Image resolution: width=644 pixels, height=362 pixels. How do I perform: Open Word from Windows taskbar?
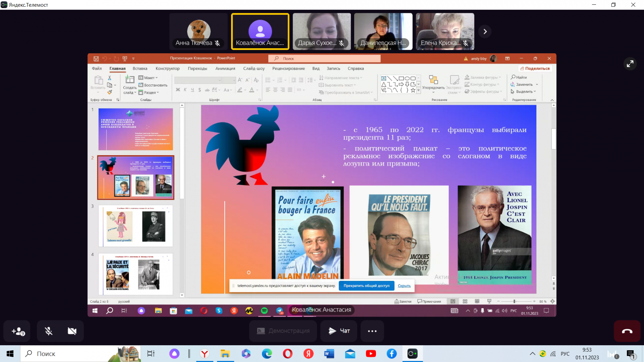(x=329, y=354)
